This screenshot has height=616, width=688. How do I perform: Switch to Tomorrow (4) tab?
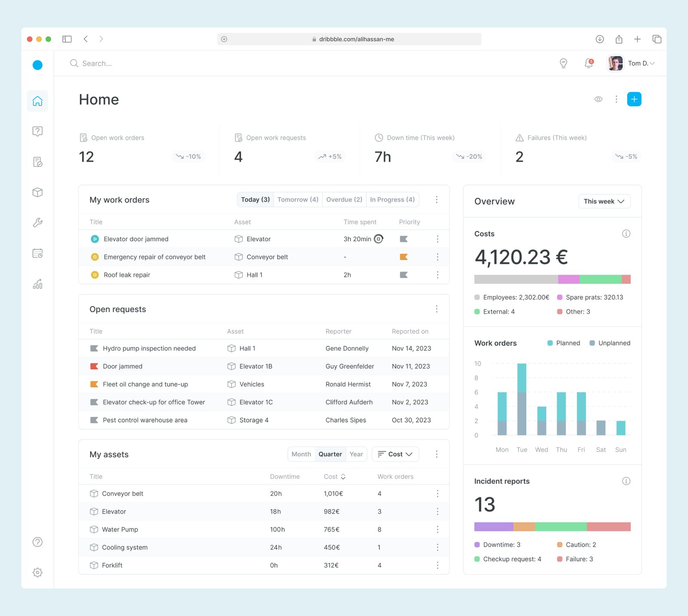click(298, 200)
